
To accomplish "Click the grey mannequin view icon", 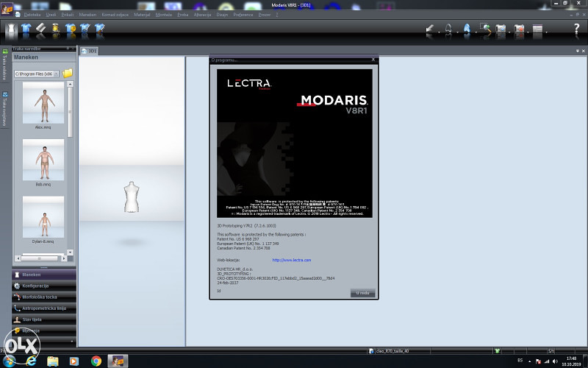I will 448,30.
